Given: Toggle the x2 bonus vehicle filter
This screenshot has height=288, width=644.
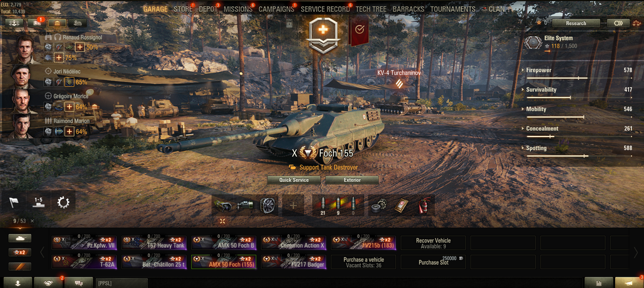Looking at the screenshot, I should [19, 253].
